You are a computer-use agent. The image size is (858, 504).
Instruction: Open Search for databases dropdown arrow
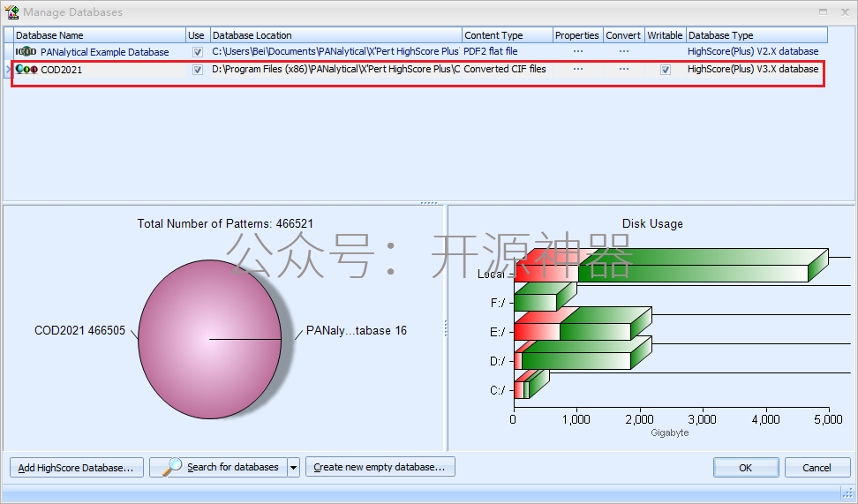click(x=294, y=467)
